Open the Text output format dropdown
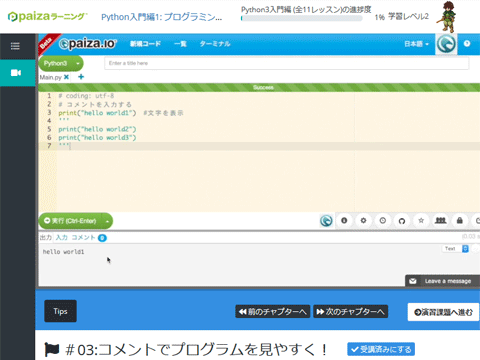The height and width of the screenshot is (360, 480). (x=456, y=249)
